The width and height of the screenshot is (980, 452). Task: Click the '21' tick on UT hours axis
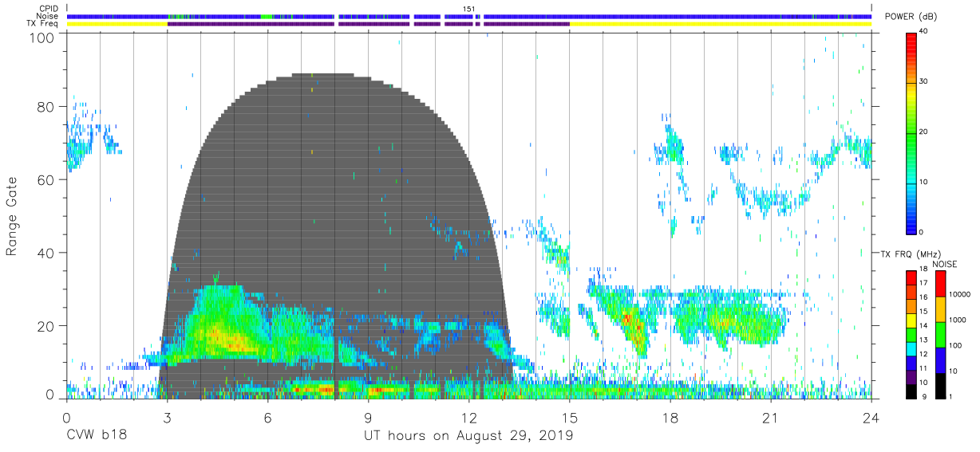click(771, 417)
